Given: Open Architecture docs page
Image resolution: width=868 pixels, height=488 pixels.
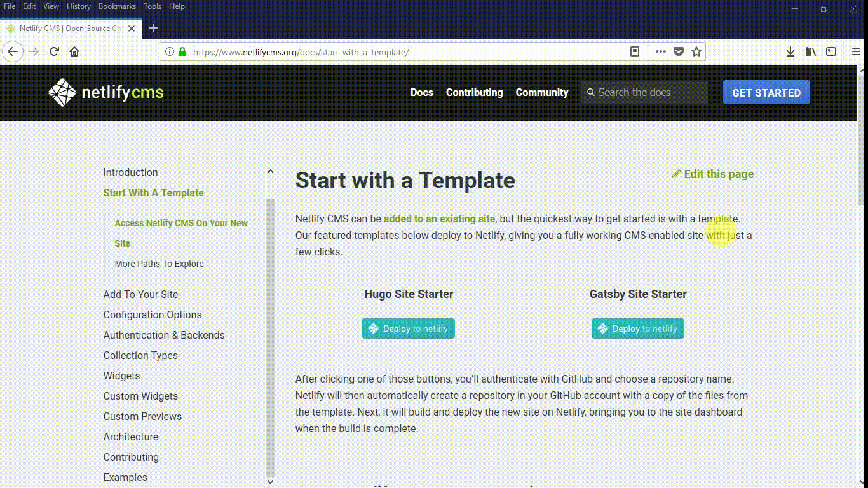Looking at the screenshot, I should coord(131,437).
